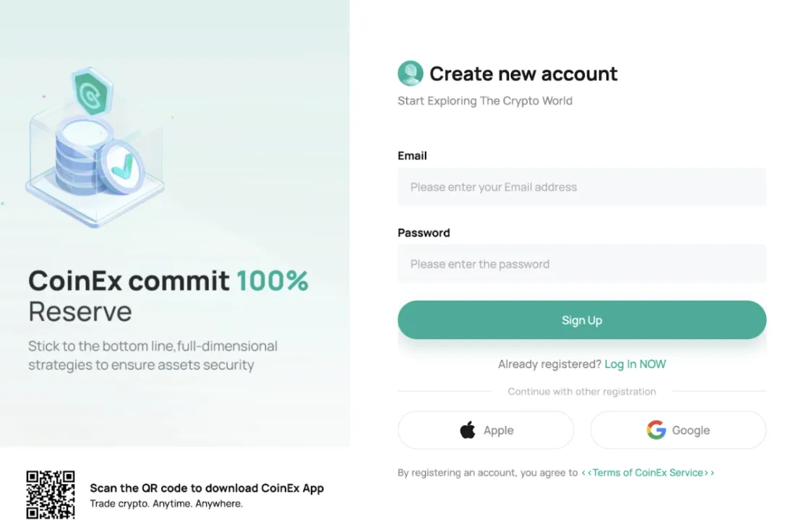Click the checkmark coin illustration
The image size is (808, 532).
click(x=123, y=168)
